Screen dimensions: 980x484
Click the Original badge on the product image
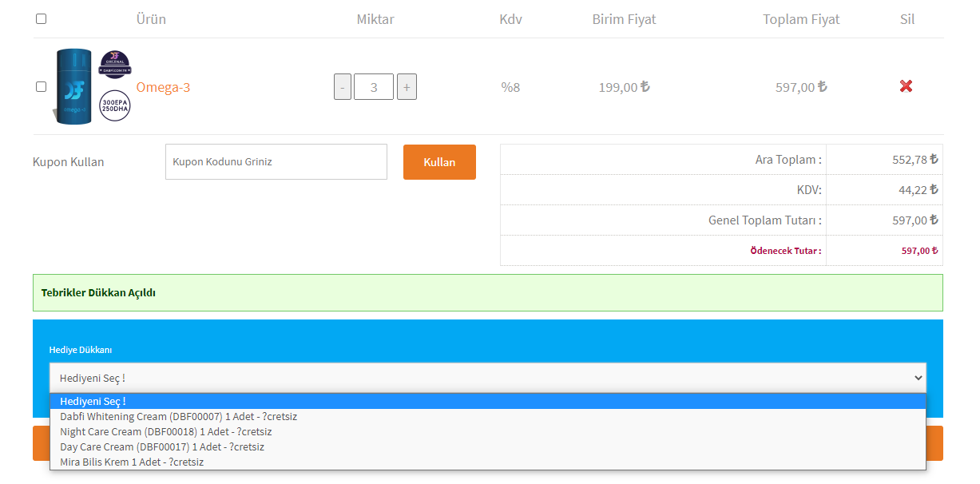(x=115, y=65)
